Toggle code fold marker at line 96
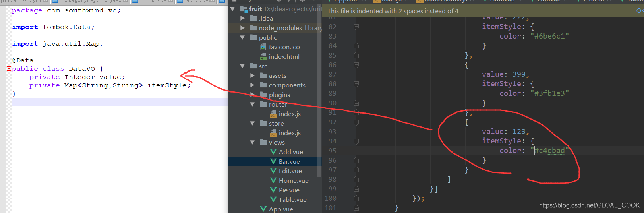The height and width of the screenshot is (213, 644). click(x=356, y=160)
